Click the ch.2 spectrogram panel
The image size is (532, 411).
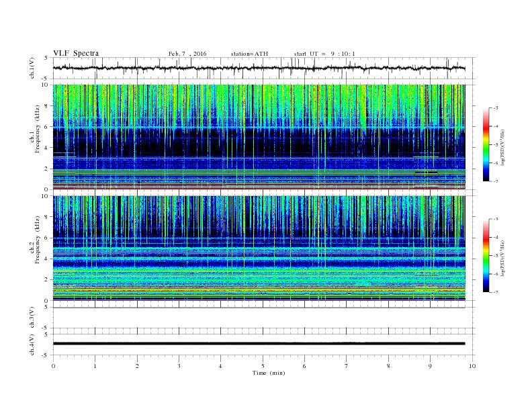click(259, 248)
